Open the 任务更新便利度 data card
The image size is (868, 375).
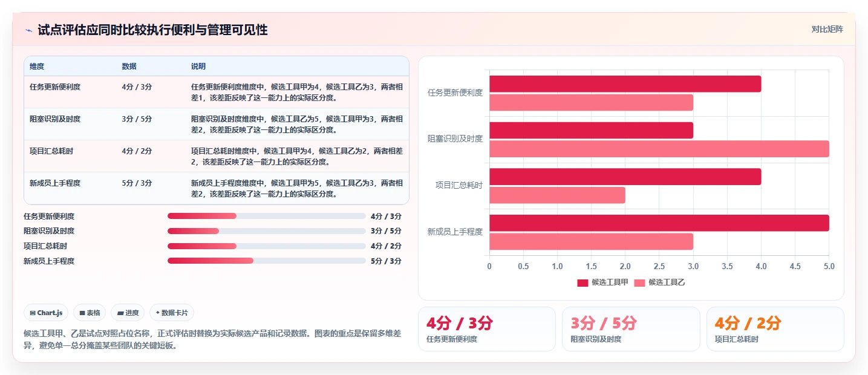(486, 329)
